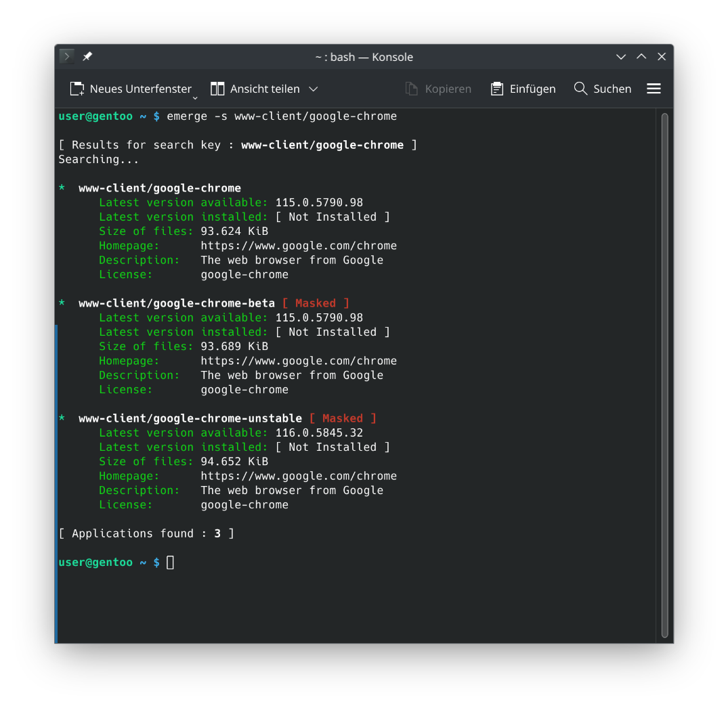Split the view with Ansicht teilen
Image resolution: width=728 pixels, height=708 pixels.
tap(265, 89)
